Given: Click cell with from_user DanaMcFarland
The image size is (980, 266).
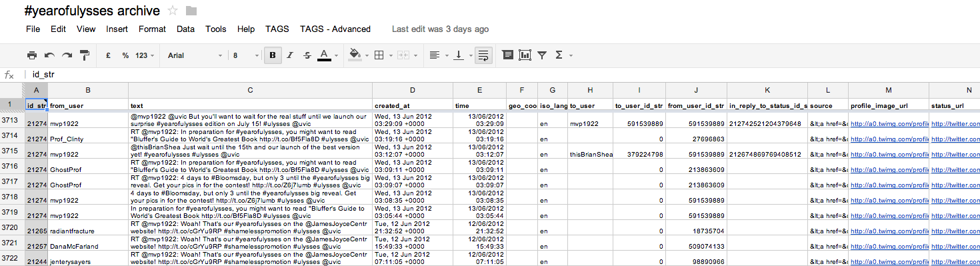Looking at the screenshot, I should click(88, 243).
